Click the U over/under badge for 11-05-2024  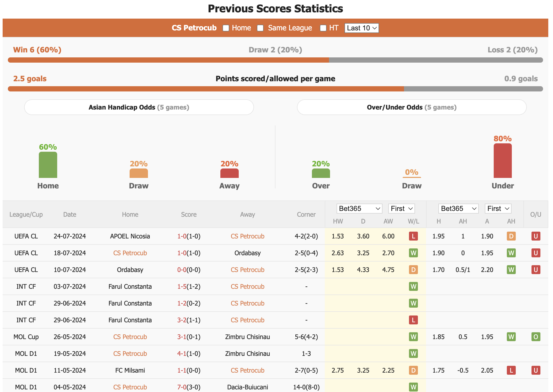[536, 370]
